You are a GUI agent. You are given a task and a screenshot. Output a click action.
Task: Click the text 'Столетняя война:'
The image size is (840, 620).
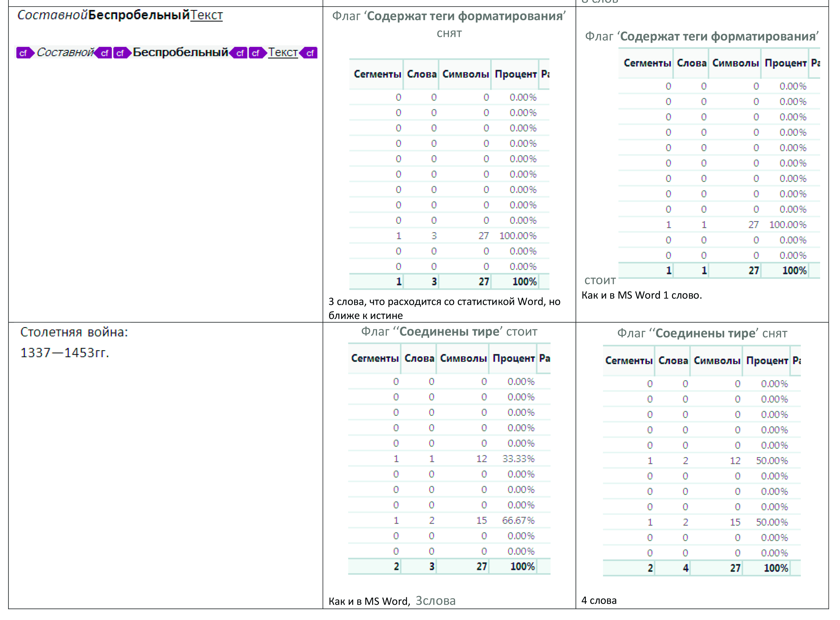74,332
